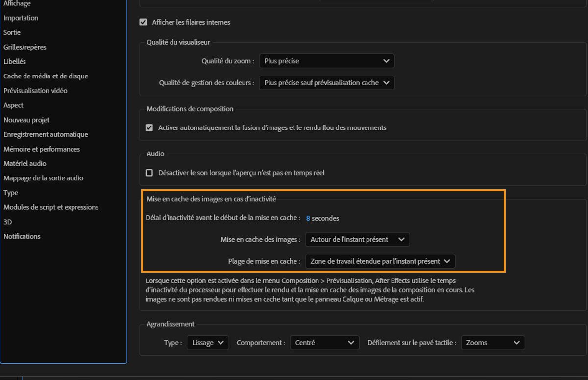Image resolution: width=588 pixels, height=380 pixels.
Task: Open 'Qualité du zoom' dropdown
Action: [326, 61]
